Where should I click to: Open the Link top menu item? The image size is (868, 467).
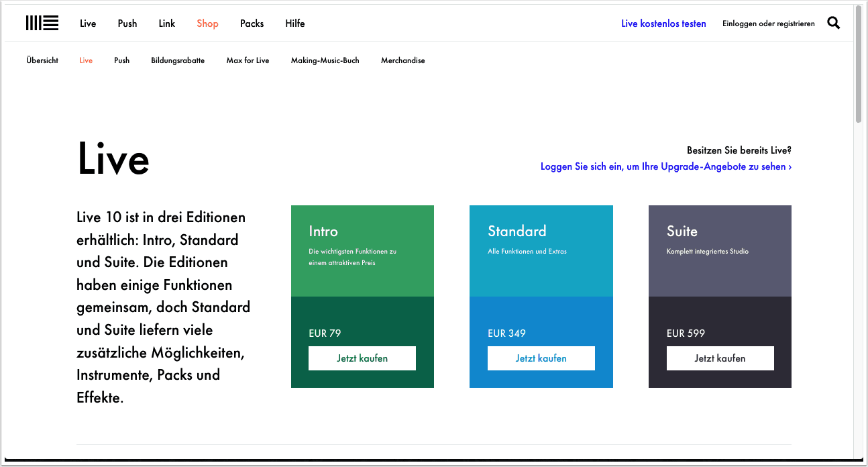(167, 23)
